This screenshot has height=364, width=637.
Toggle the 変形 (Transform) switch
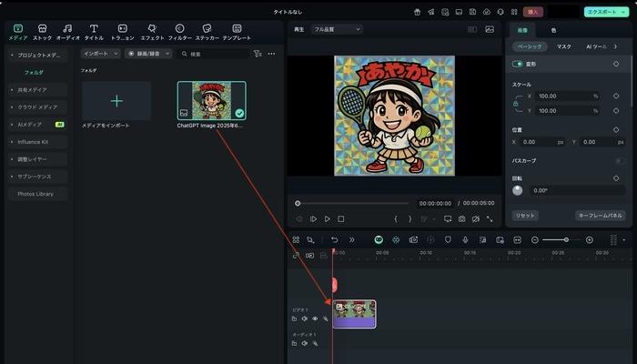pyautogui.click(x=518, y=64)
